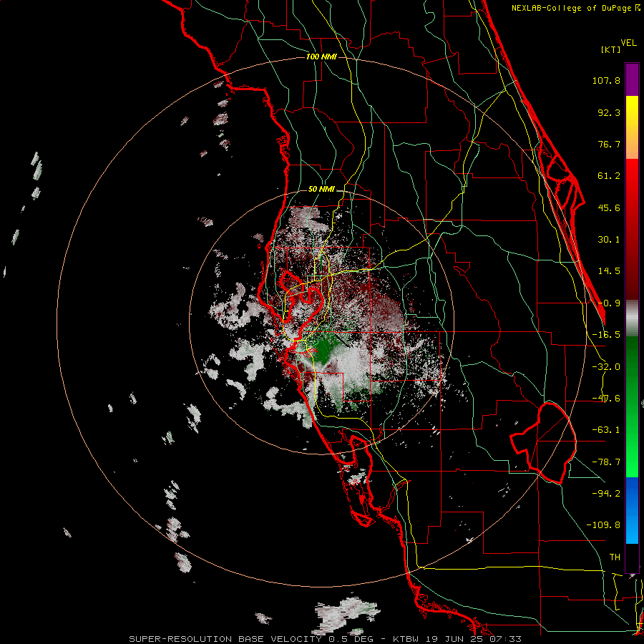644x644 pixels.
Task: Click the [KT] units label
Action: 611,49
